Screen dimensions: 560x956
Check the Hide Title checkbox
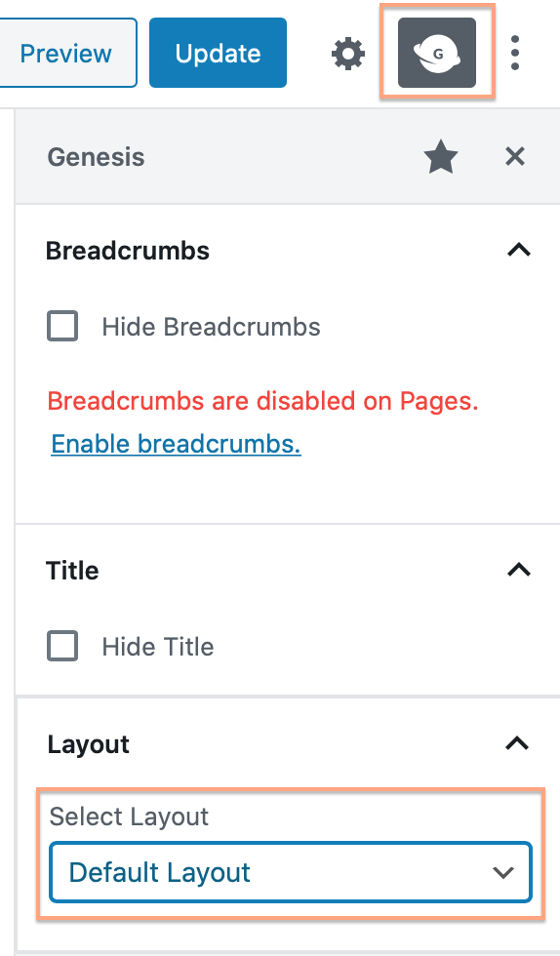[62, 646]
